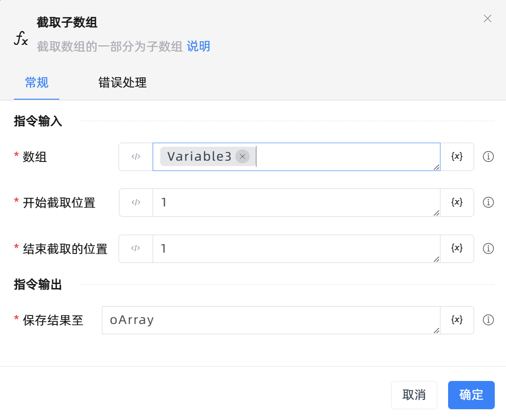The image size is (506, 420).
Task: Click the 确定 button
Action: point(471,395)
